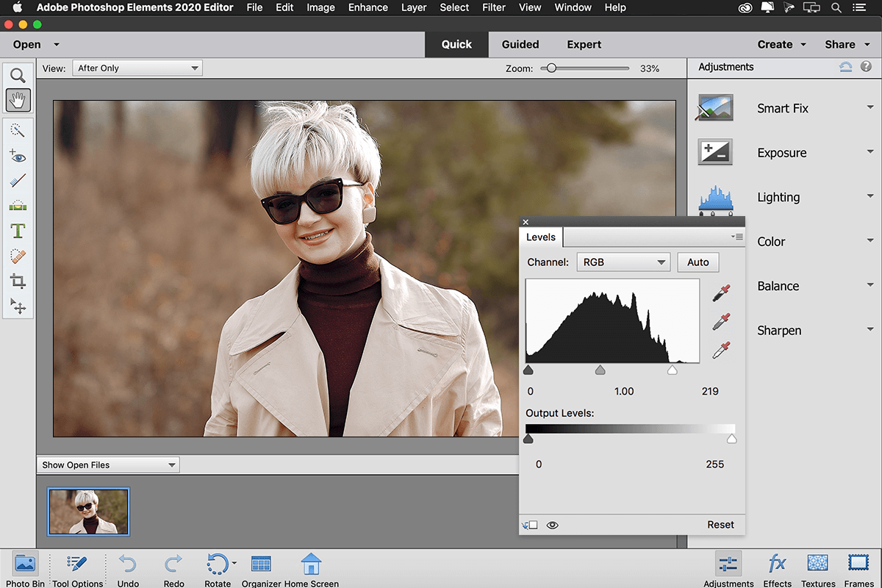Open the Channel dropdown in Levels
Image resolution: width=882 pixels, height=588 pixels.
(x=623, y=262)
